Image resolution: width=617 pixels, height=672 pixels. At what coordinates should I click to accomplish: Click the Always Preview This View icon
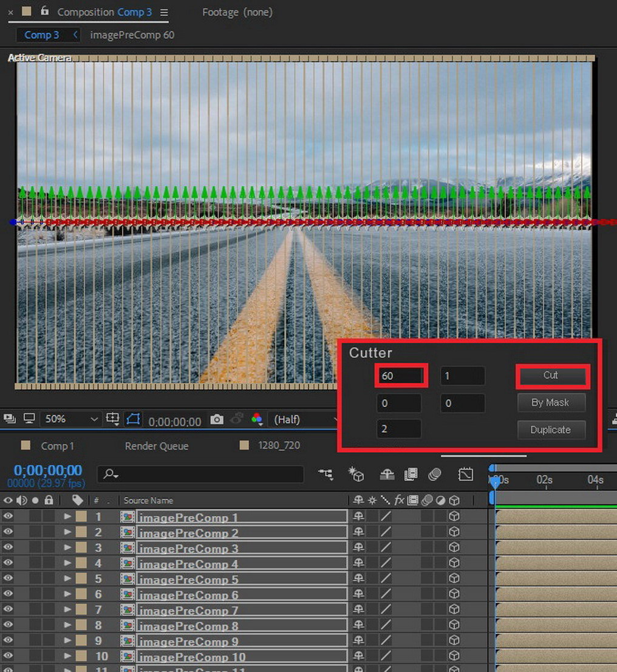pyautogui.click(x=10, y=418)
